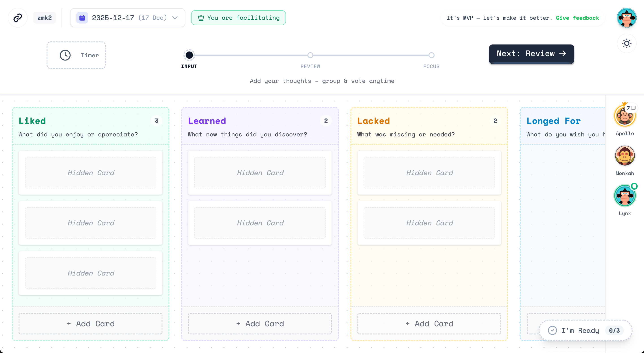644x353 pixels.
Task: Add a card to the Lacked column
Action: click(429, 323)
